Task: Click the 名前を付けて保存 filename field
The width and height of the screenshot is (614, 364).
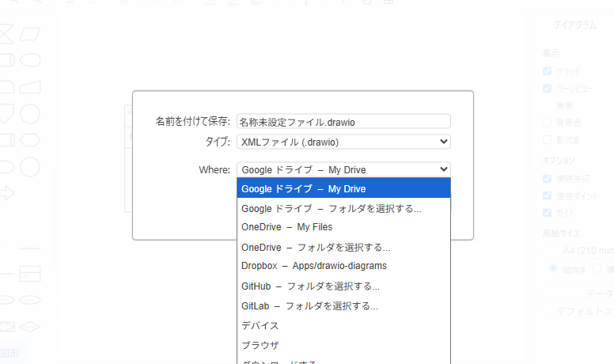Action: pos(343,121)
